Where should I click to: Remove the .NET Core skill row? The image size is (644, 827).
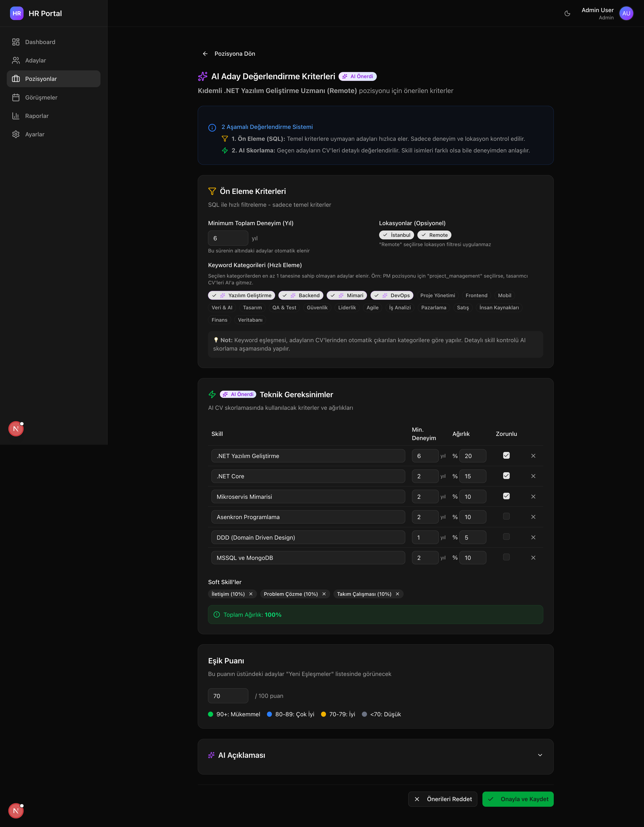tap(533, 476)
